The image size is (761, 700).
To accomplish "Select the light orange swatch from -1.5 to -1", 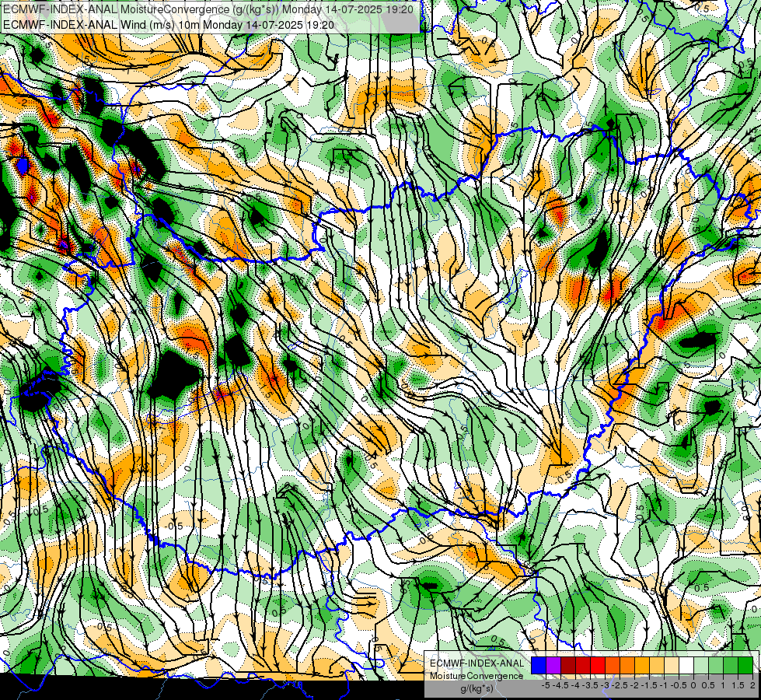I will (657, 665).
